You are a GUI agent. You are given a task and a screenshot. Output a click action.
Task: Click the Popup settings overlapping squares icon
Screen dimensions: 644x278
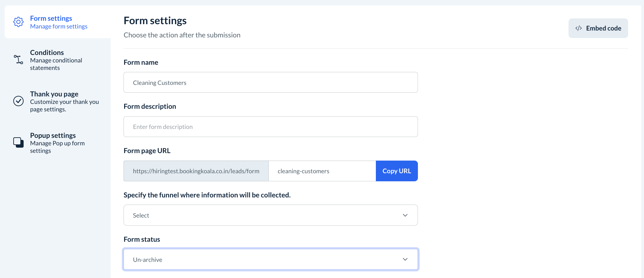pyautogui.click(x=18, y=142)
